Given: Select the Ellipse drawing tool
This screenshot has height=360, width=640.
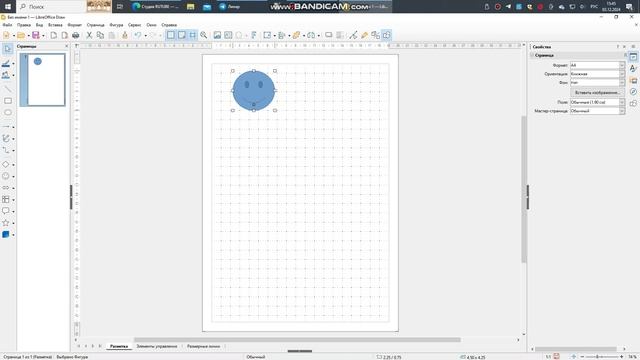Looking at the screenshot, I should [7, 113].
